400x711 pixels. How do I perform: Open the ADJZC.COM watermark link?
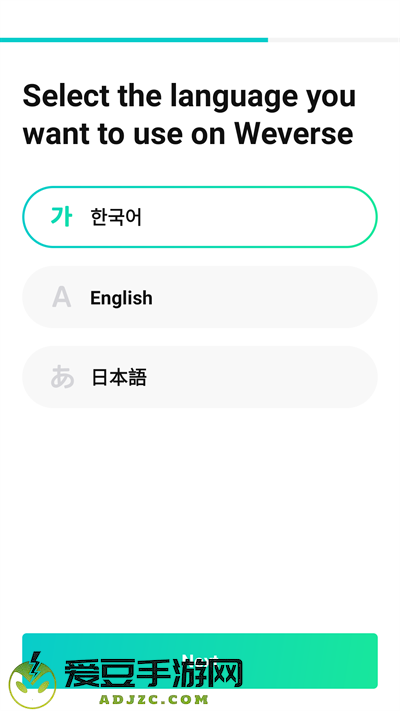pos(153,699)
